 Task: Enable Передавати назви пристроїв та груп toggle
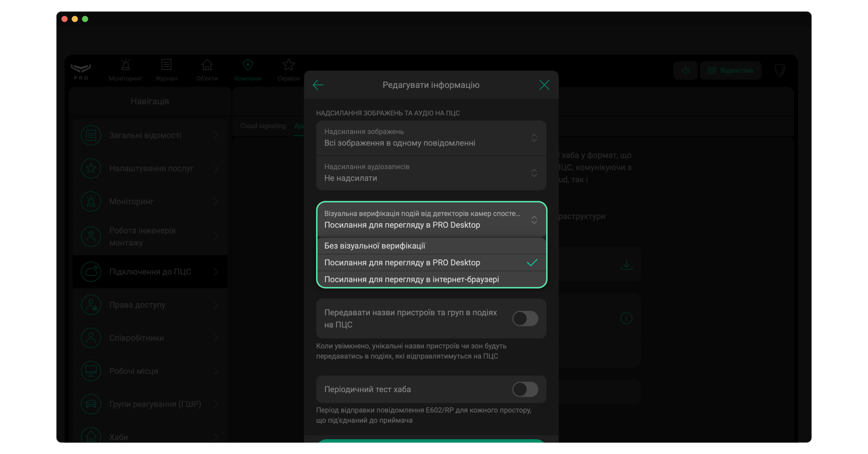(x=525, y=318)
